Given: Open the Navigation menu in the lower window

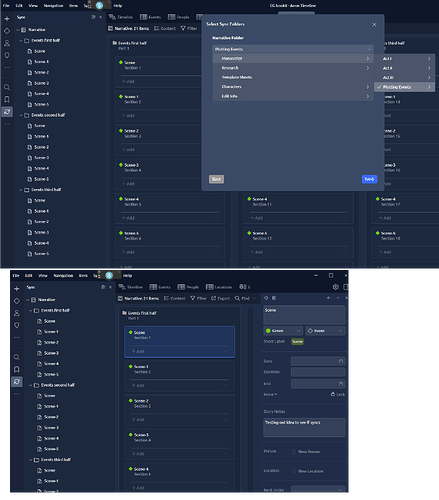Looking at the screenshot, I should point(63,276).
